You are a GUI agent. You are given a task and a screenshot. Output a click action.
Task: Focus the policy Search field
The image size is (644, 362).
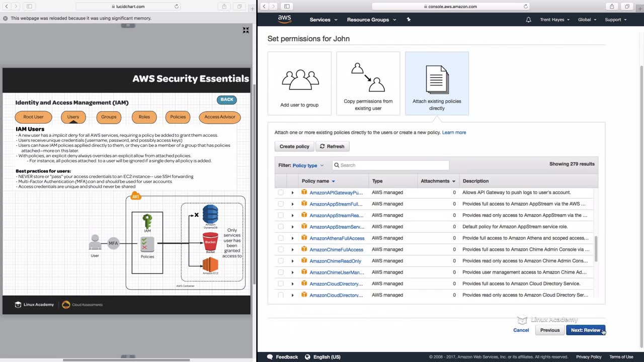390,165
